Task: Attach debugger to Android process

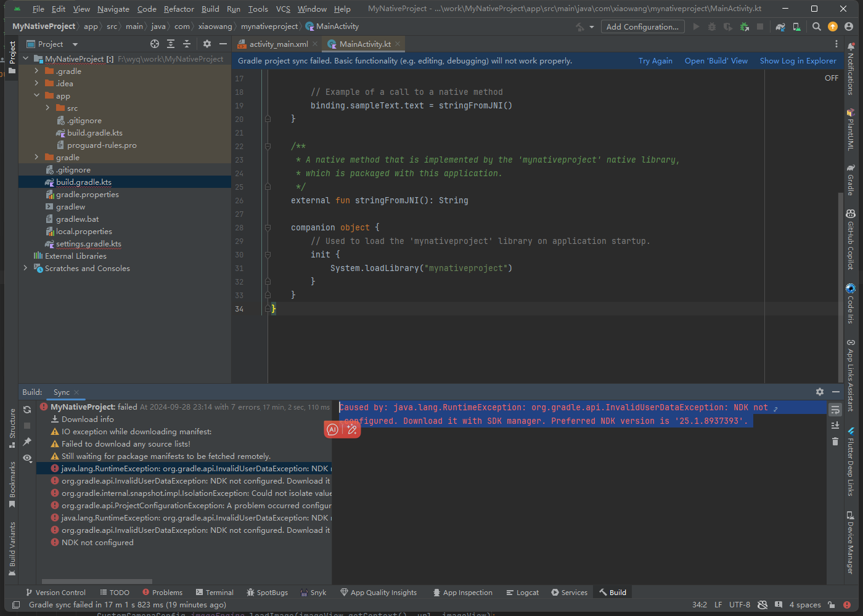Action: 744,26
